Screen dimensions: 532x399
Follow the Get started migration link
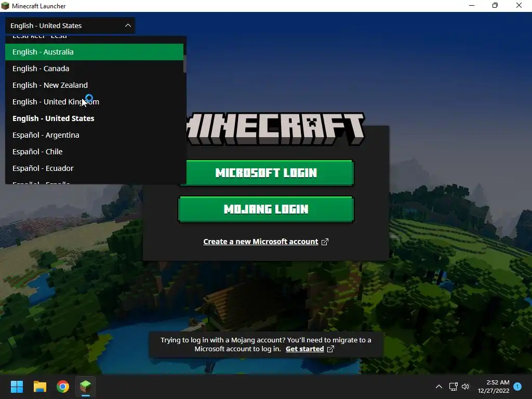(304, 349)
